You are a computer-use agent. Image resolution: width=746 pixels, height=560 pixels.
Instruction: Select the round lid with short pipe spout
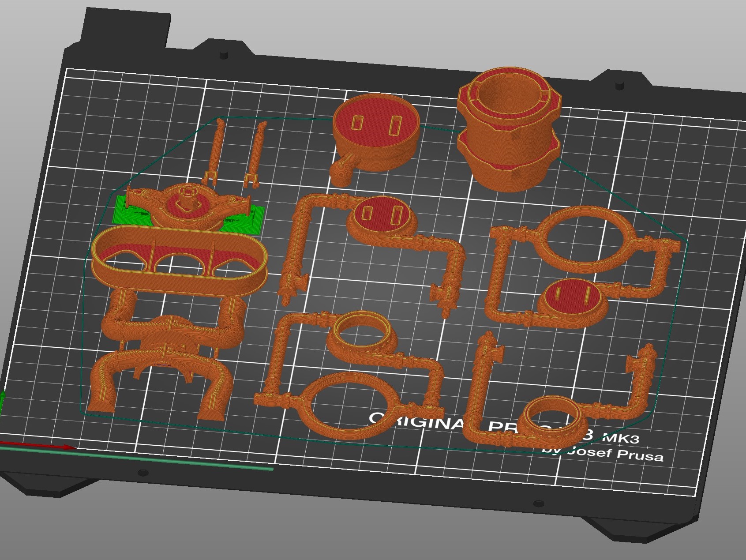coord(375,132)
